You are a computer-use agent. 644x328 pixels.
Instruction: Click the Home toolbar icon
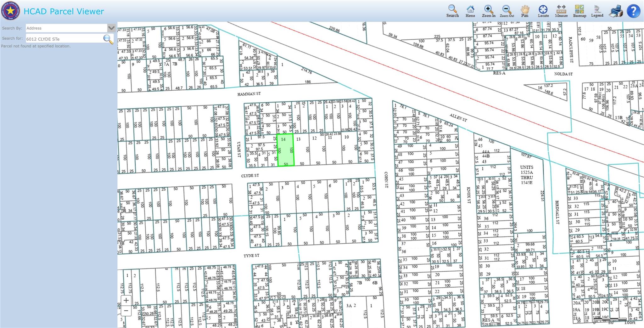click(470, 11)
